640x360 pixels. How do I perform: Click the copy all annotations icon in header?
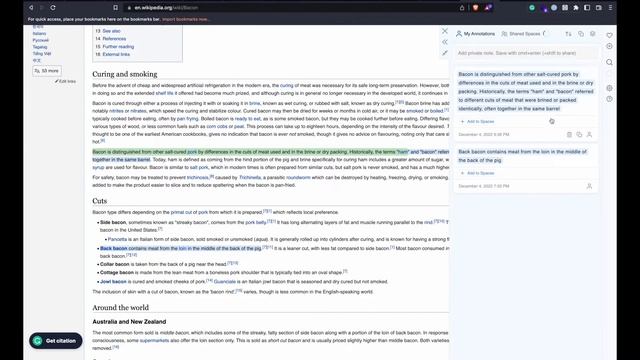(581, 34)
